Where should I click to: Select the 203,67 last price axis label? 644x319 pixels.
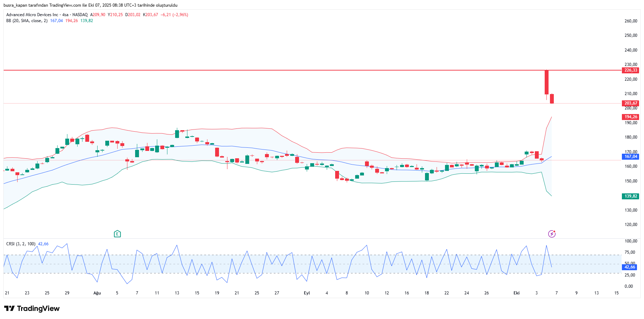630,103
